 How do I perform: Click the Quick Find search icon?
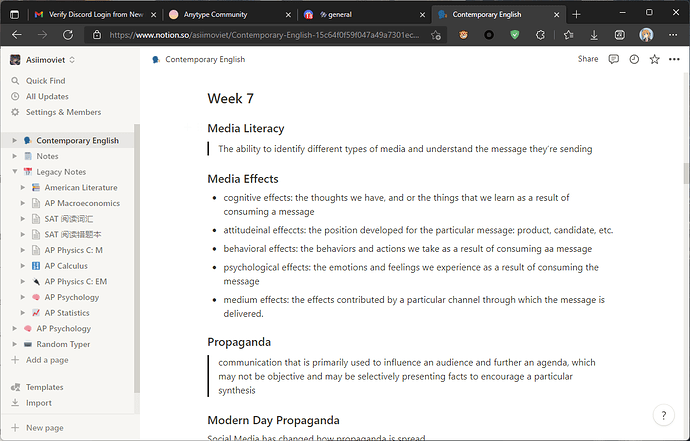pos(15,81)
